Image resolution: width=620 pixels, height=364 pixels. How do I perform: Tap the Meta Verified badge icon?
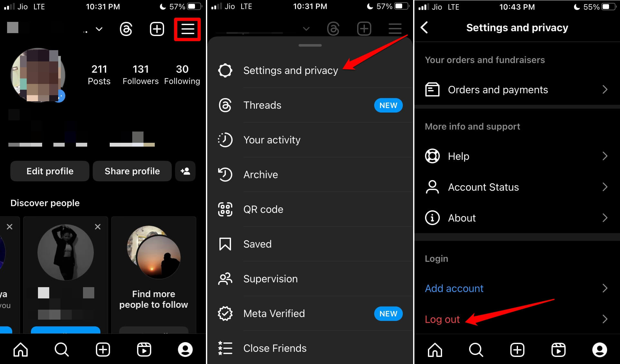point(226,313)
